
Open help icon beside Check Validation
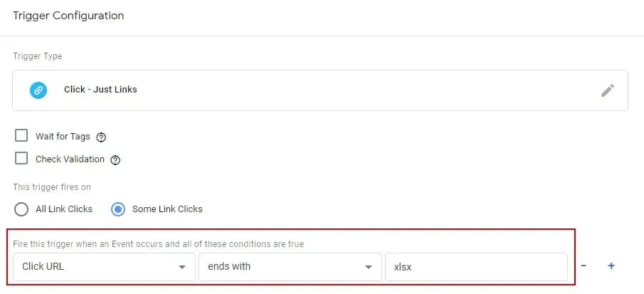115,160
